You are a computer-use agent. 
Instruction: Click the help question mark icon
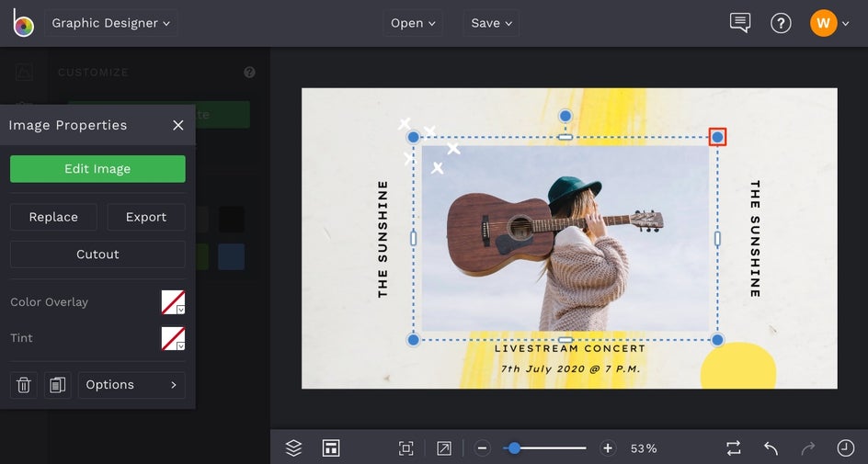click(x=781, y=23)
